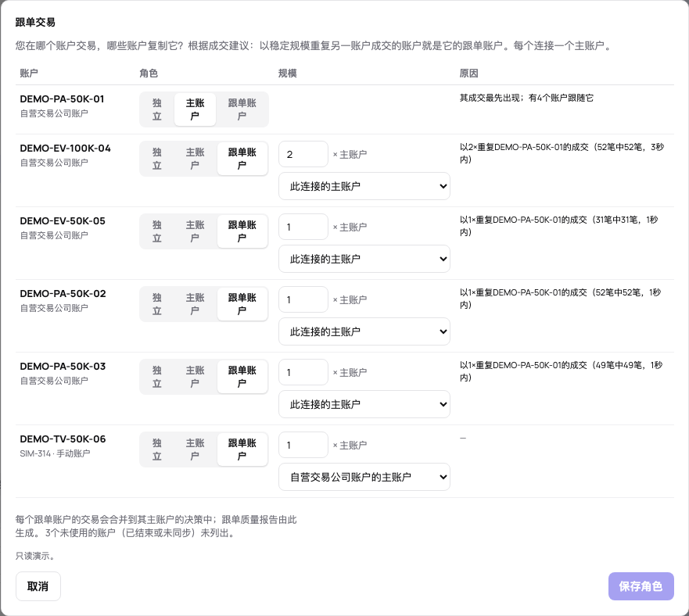Click the DEMO-PA-50K-02 account name

[63, 294]
